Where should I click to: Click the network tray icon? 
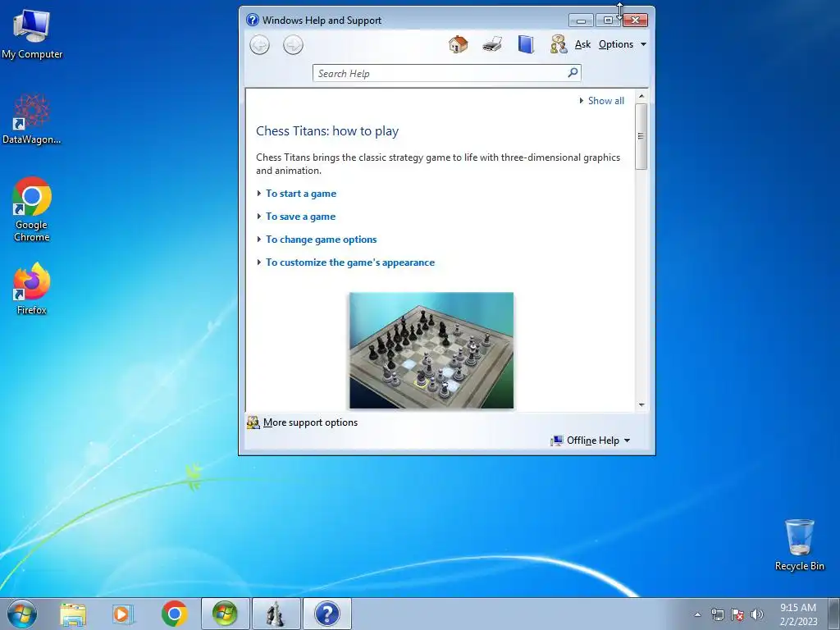[x=717, y=614]
